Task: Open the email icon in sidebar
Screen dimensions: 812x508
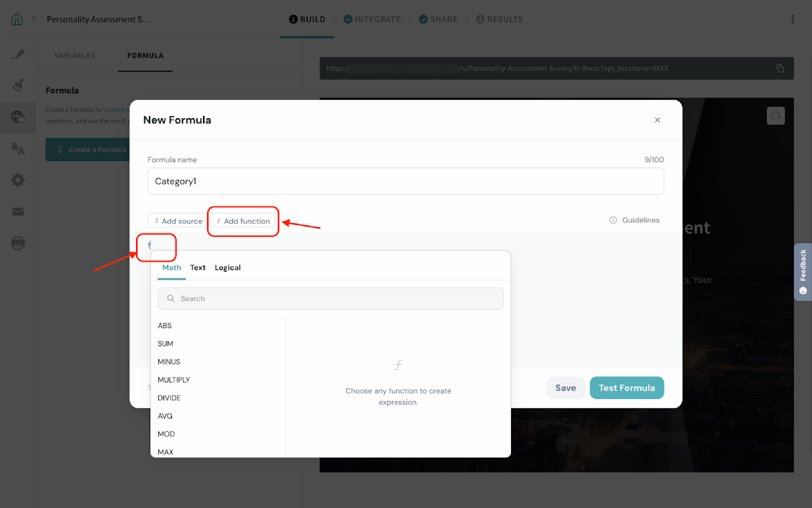Action: pos(18,211)
